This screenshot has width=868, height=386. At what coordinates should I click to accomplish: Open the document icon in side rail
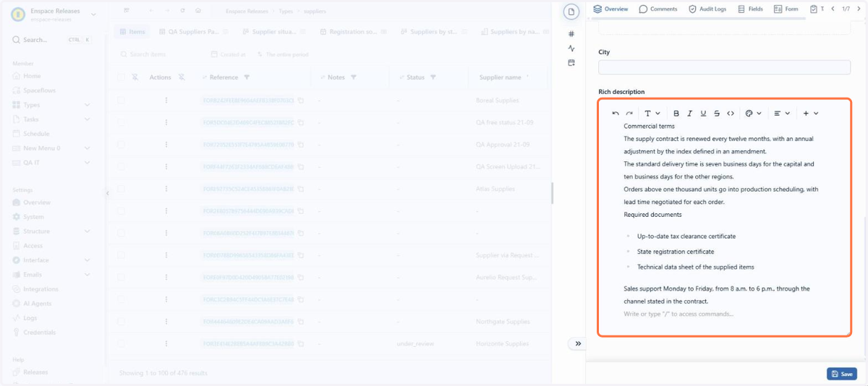(571, 12)
